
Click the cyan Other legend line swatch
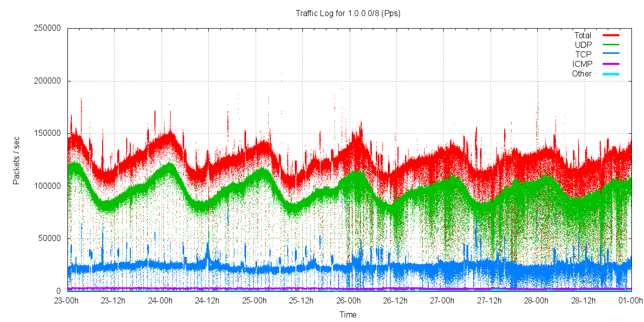[611, 74]
